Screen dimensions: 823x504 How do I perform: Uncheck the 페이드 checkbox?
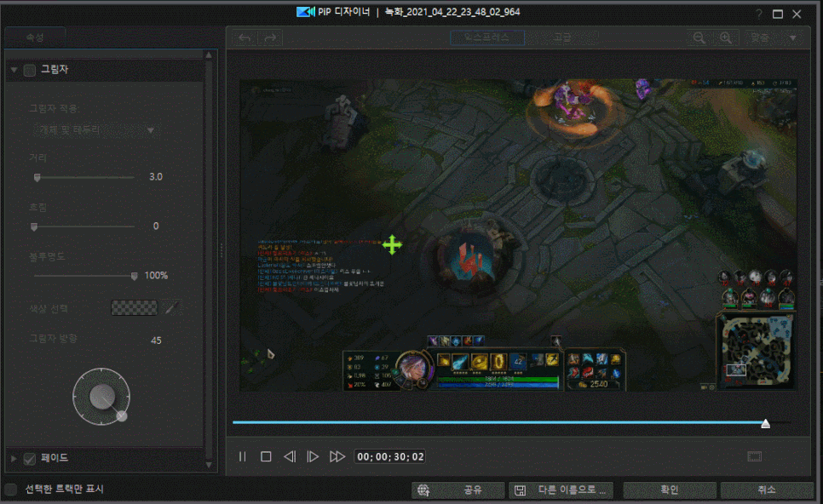30,459
